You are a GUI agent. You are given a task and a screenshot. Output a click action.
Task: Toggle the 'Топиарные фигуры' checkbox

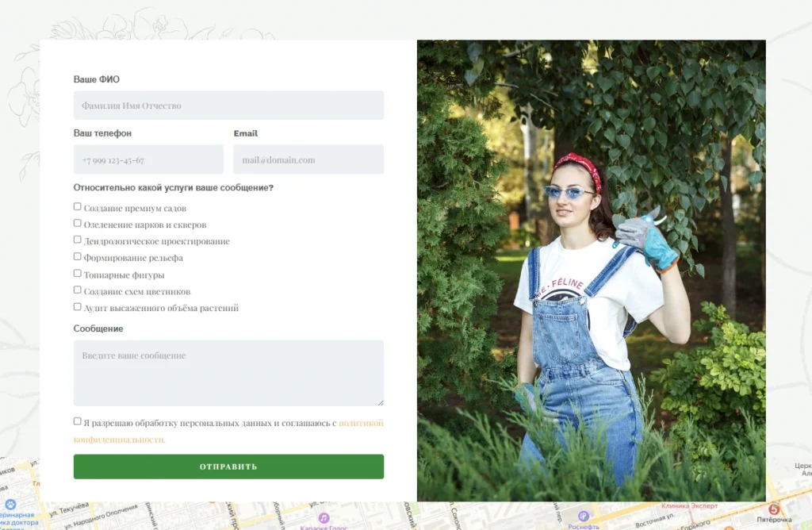coord(77,274)
